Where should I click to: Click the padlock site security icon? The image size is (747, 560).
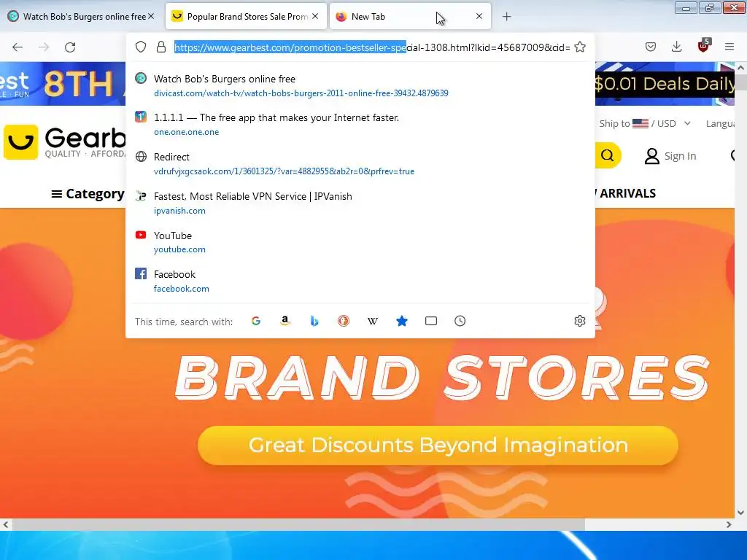coord(161,47)
